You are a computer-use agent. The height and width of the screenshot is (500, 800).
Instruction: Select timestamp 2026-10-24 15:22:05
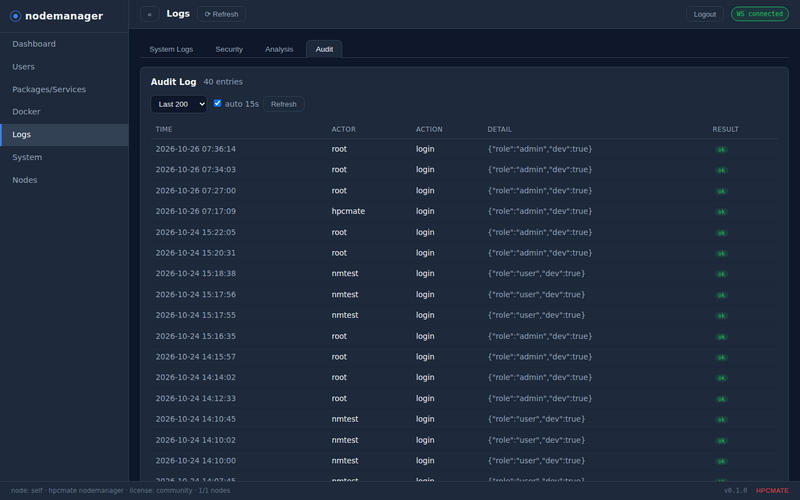pyautogui.click(x=195, y=232)
